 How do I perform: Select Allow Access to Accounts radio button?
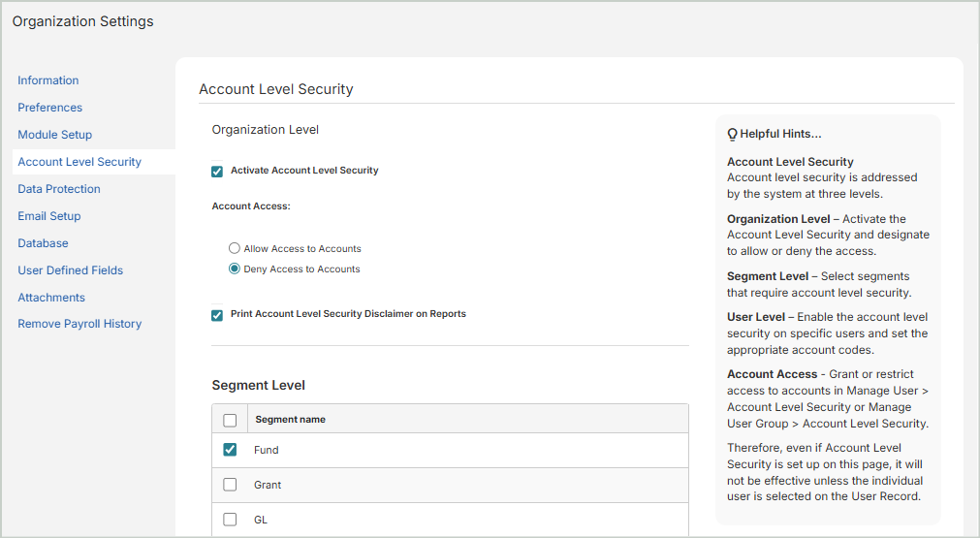(x=235, y=249)
